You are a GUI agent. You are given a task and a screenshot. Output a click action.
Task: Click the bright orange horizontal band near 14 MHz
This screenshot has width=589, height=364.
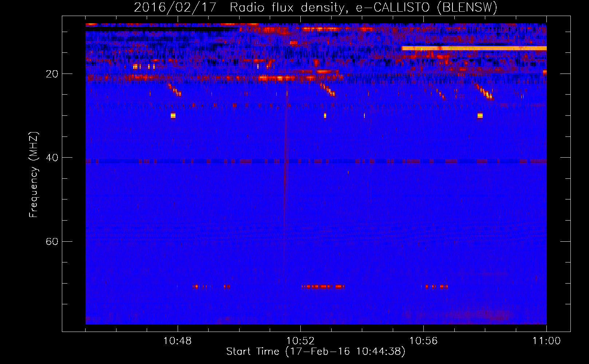tap(474, 48)
